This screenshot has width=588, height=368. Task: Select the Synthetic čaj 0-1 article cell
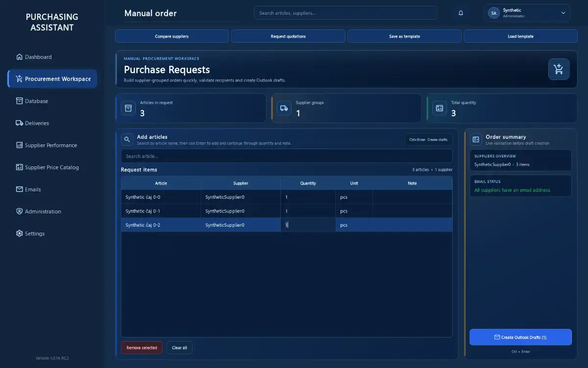click(x=161, y=211)
